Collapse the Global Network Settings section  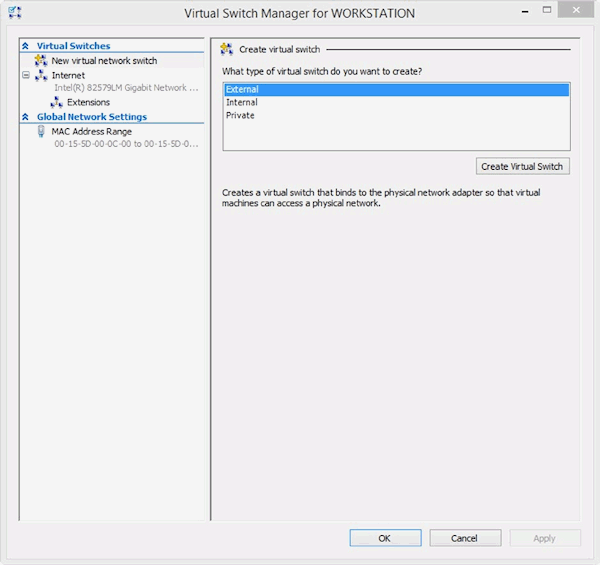point(26,117)
